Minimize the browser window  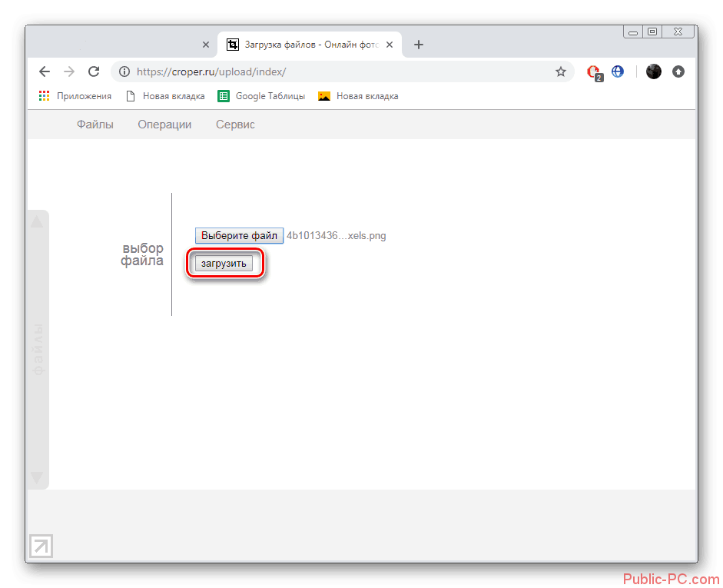(632, 32)
